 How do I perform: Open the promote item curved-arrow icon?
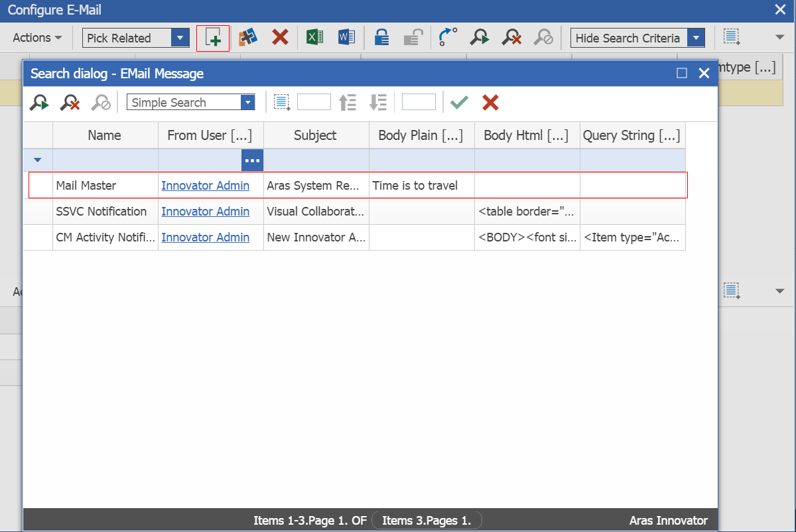(x=446, y=37)
